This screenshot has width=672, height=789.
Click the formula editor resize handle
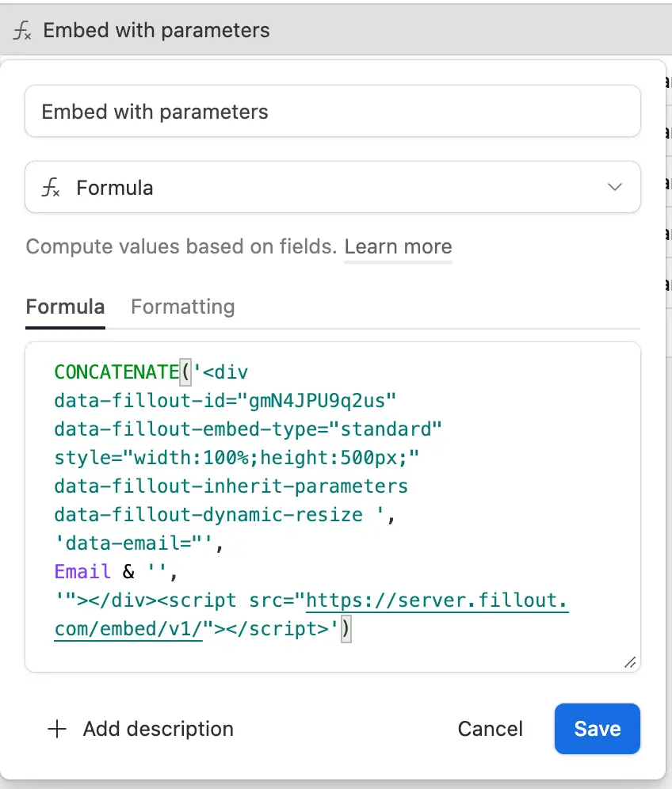click(630, 662)
